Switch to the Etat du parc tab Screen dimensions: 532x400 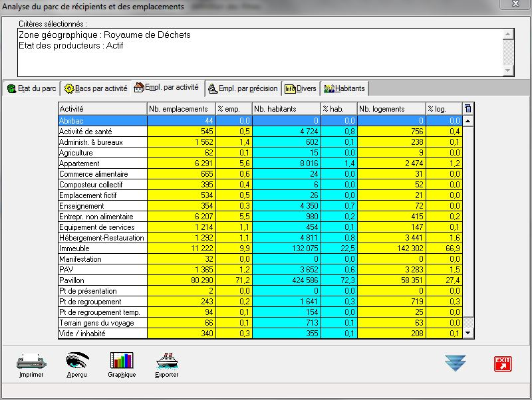point(31,88)
